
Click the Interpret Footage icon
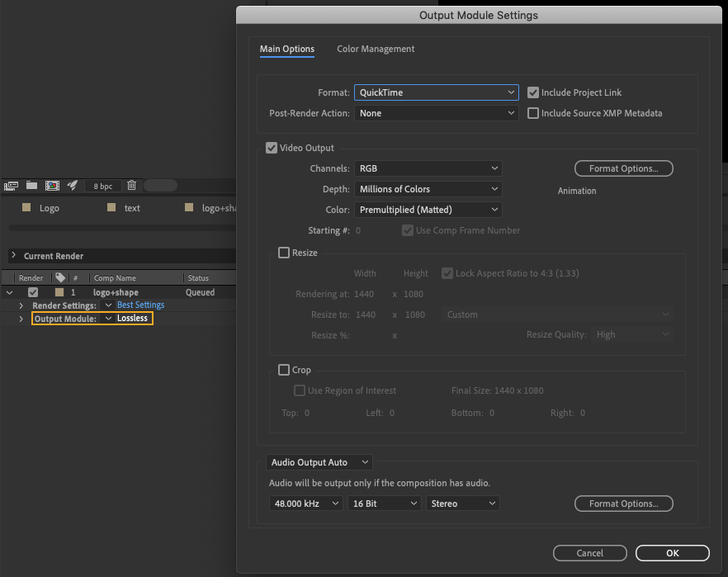tap(12, 186)
